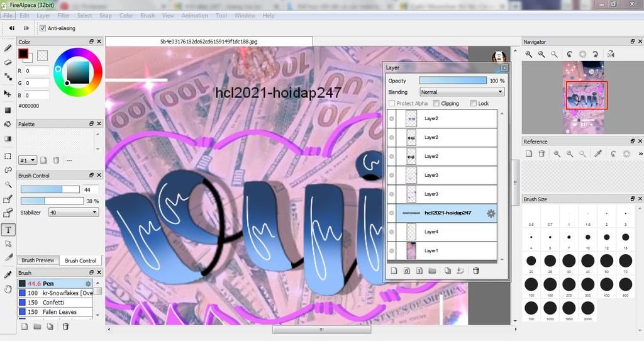Image resolution: width=644 pixels, height=341 pixels.
Task: Click Navigator rotate left icon
Action: click(x=570, y=54)
